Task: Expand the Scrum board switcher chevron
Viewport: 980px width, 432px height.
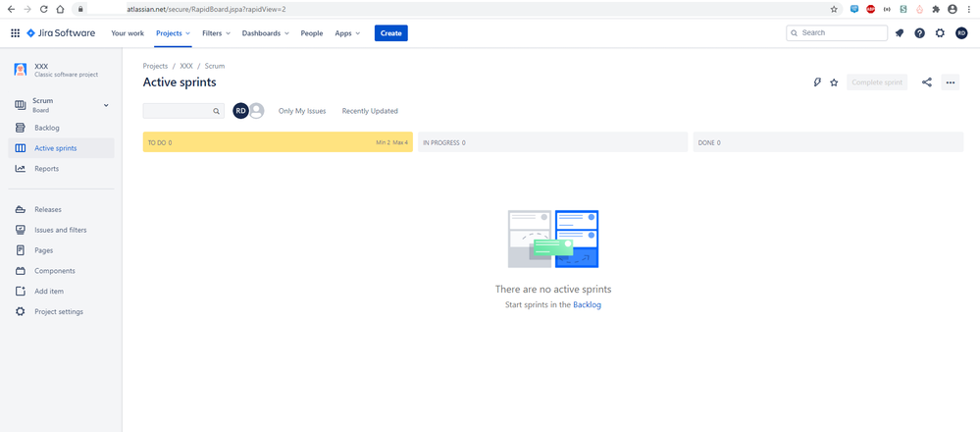Action: pos(106,105)
